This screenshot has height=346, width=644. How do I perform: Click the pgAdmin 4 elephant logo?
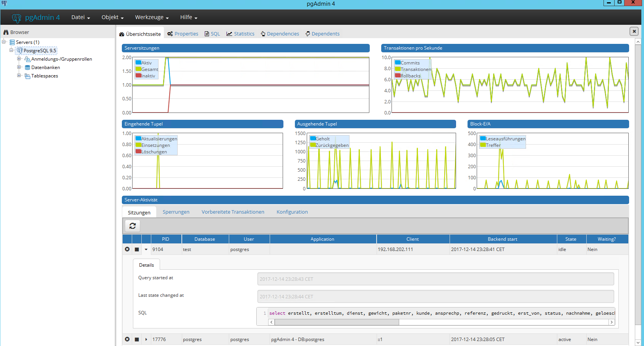(x=16, y=18)
